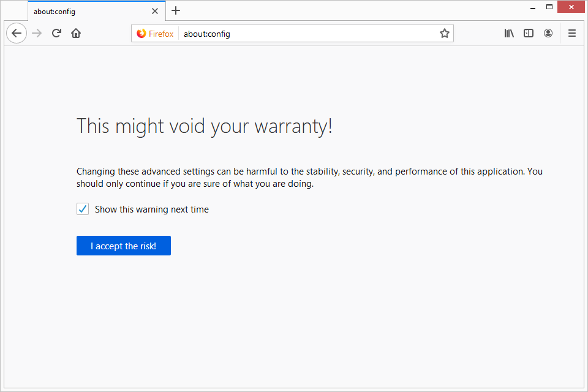Viewport: 588px width, 392px height.
Task: Click the 'Show this warning next time' label
Action: click(151, 209)
